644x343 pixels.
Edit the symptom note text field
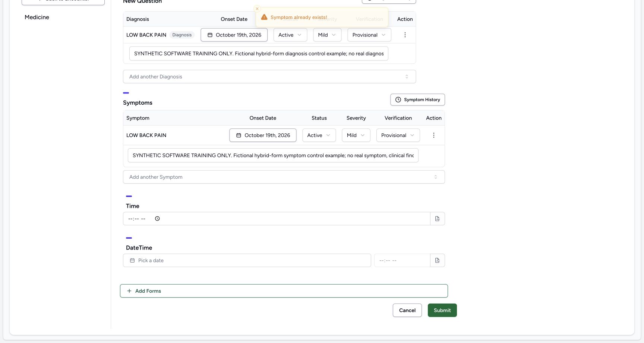tap(273, 155)
